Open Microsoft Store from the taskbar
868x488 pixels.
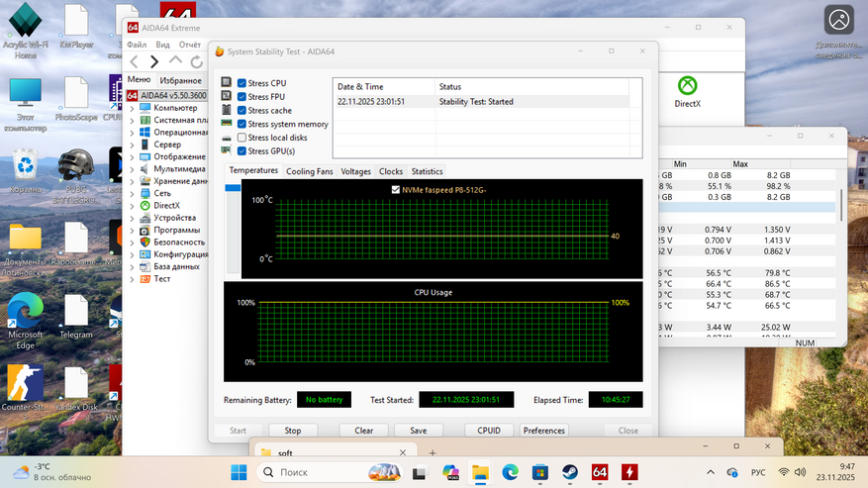coord(539,472)
